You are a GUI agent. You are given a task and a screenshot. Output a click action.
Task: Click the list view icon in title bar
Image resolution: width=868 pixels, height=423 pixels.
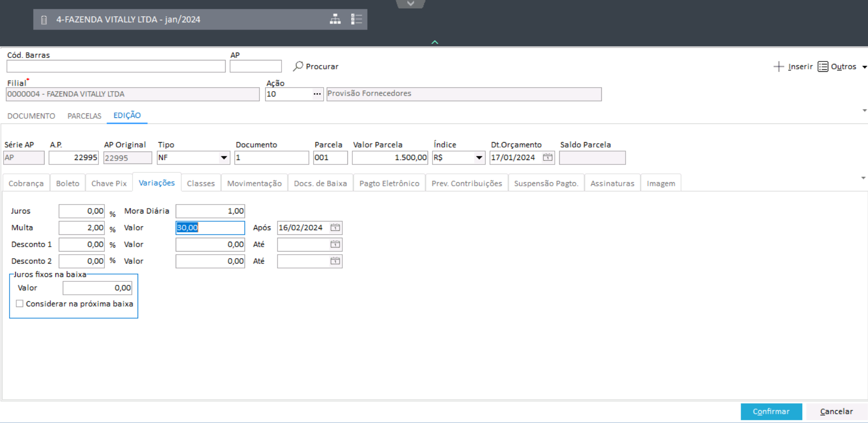[x=356, y=19]
